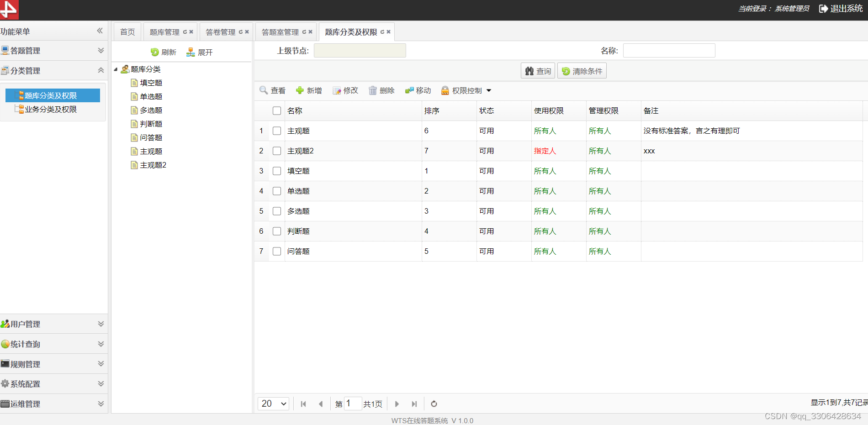Click the 删除 trash can icon

click(373, 90)
